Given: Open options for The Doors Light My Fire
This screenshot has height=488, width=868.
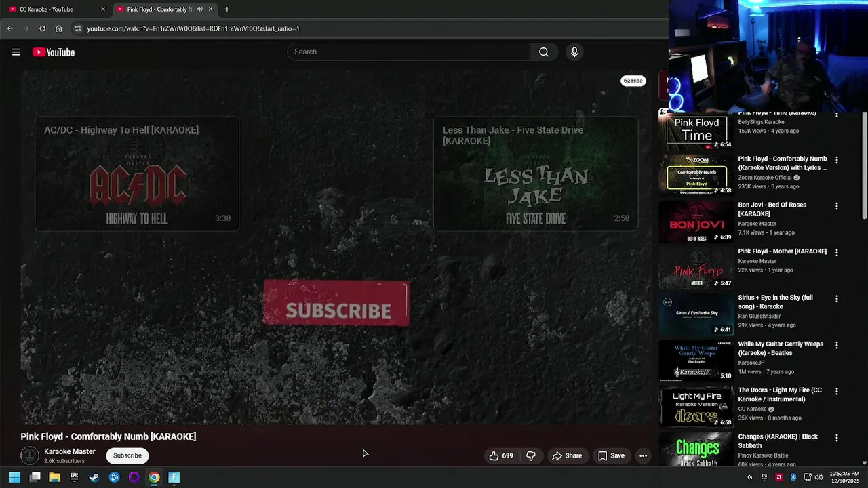Looking at the screenshot, I should (x=836, y=391).
